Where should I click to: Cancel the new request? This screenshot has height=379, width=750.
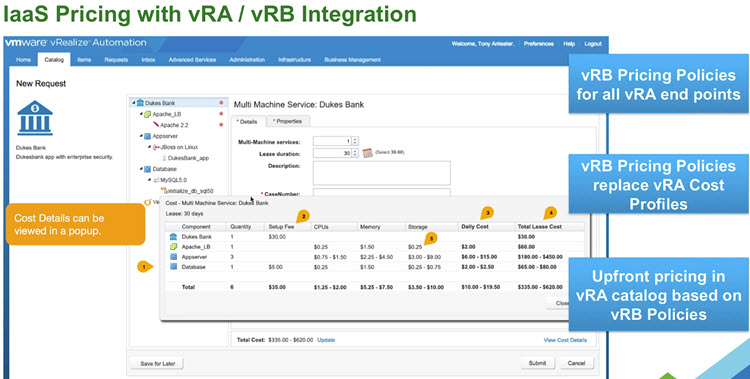pyautogui.click(x=576, y=363)
